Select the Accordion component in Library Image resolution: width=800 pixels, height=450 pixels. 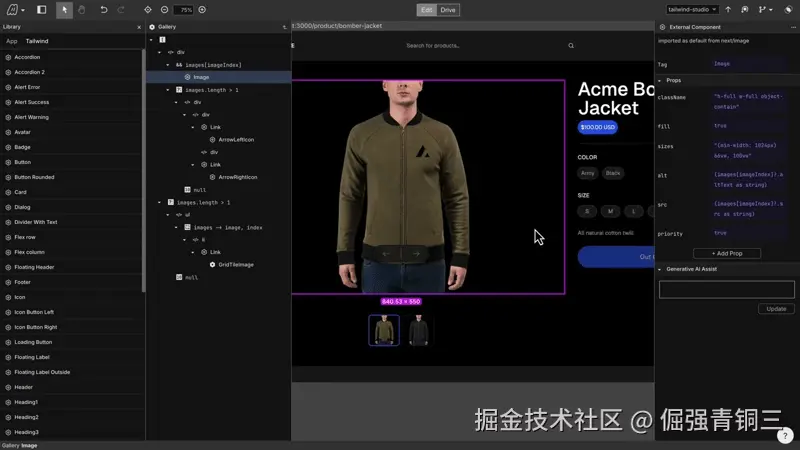pos(71,57)
